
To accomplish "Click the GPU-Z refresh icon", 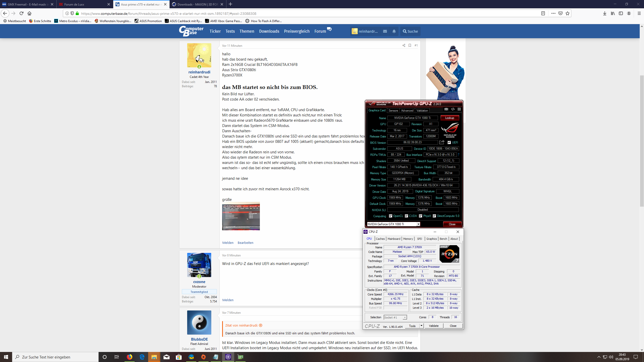I will coord(453,109).
